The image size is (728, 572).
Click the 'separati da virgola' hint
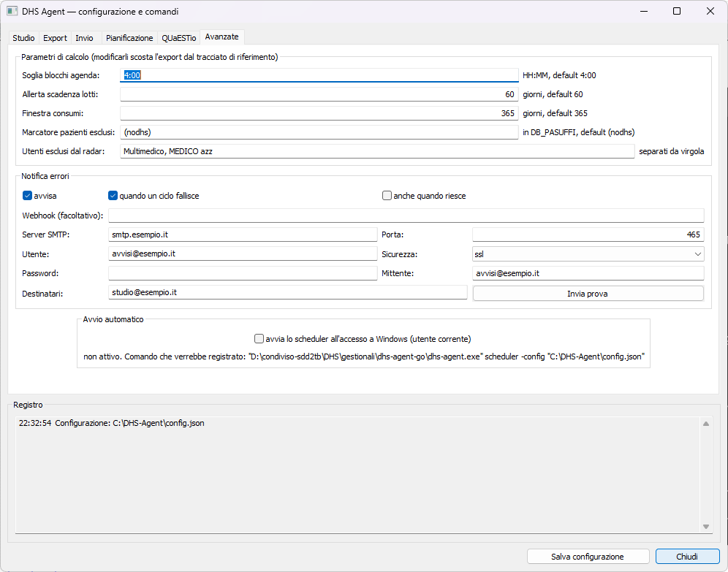tap(672, 151)
